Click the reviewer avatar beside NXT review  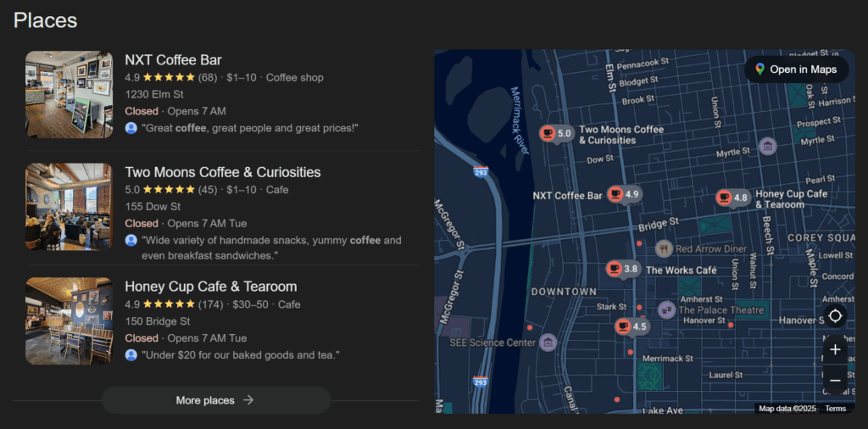[x=131, y=128]
